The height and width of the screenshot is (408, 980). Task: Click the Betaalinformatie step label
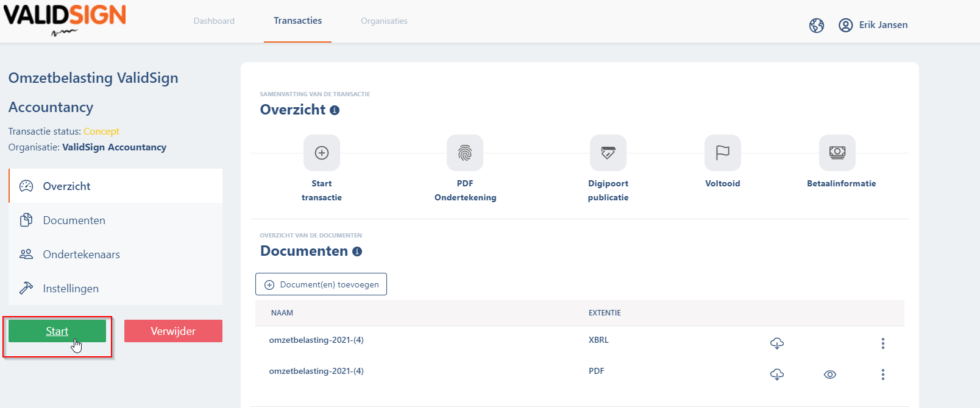click(842, 183)
